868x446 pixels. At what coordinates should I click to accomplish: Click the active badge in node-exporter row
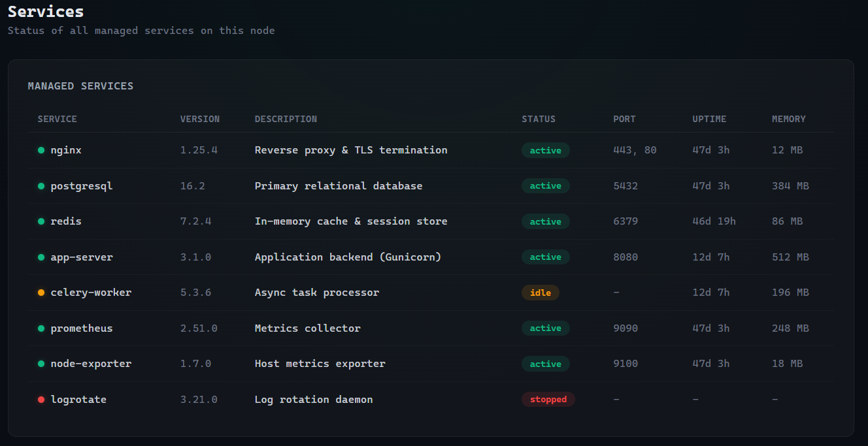(546, 364)
